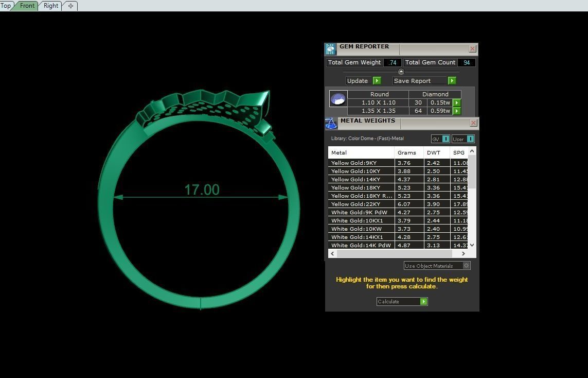Toggle Use Object Materials option
This screenshot has height=378, width=588.
point(466,265)
